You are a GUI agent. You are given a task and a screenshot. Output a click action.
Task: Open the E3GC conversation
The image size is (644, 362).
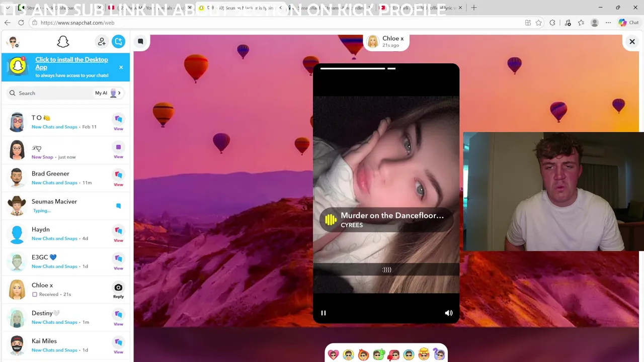pos(65,261)
